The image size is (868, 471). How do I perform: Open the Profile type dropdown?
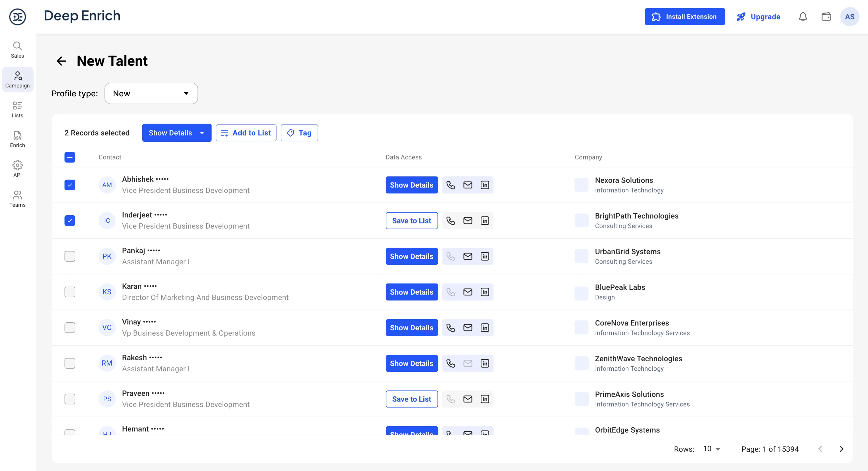(x=151, y=93)
